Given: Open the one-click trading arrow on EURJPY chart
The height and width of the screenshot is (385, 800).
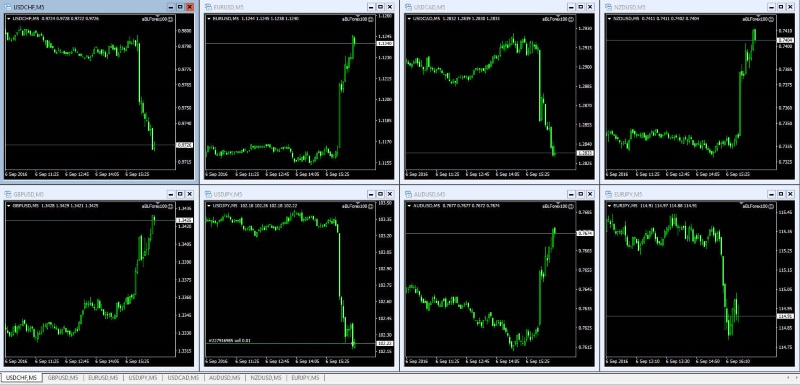Looking at the screenshot, I should 609,206.
